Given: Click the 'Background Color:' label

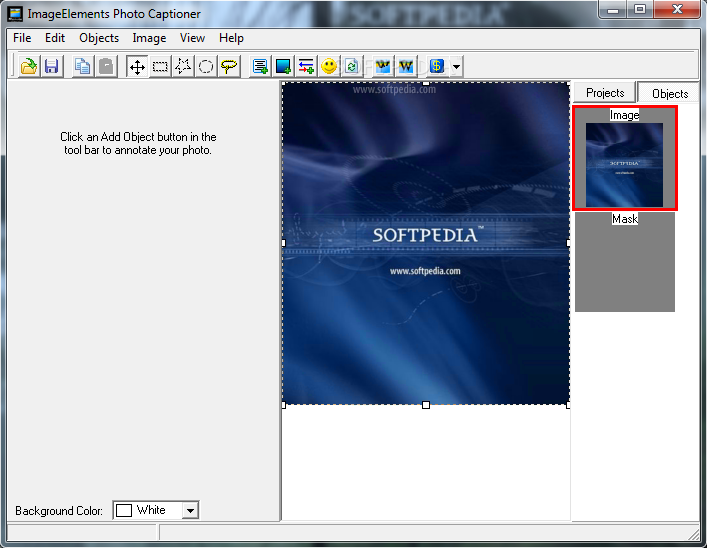Looking at the screenshot, I should 59,511.
